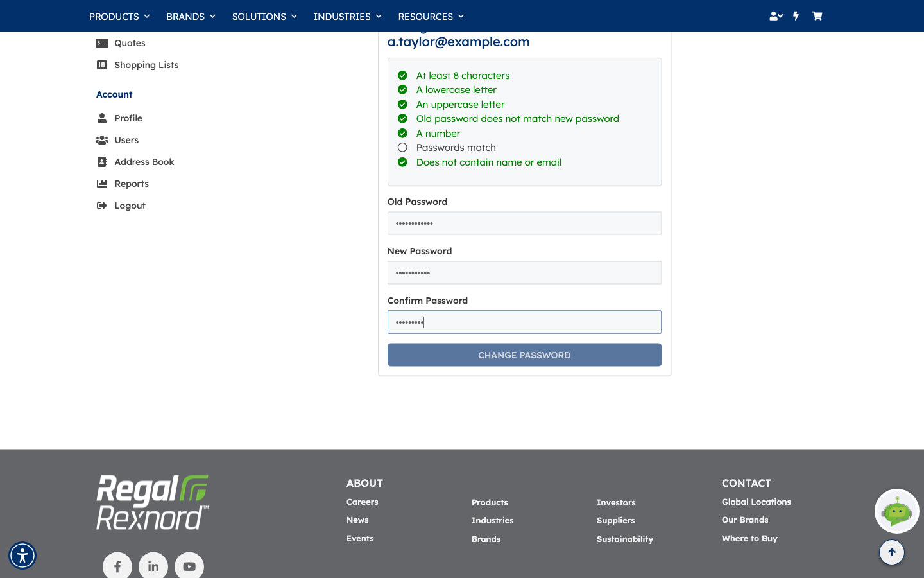Click the New Password field

(x=524, y=273)
